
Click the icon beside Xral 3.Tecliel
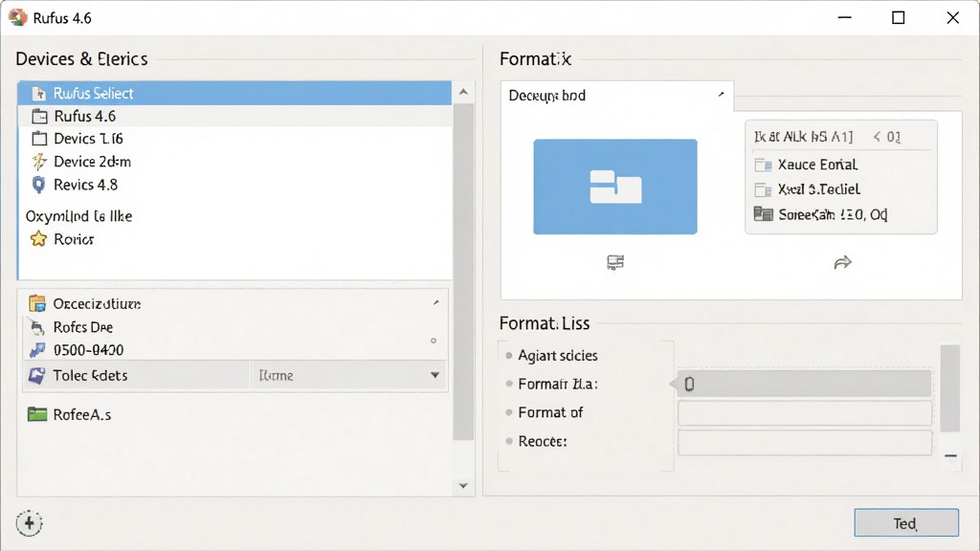click(x=763, y=190)
